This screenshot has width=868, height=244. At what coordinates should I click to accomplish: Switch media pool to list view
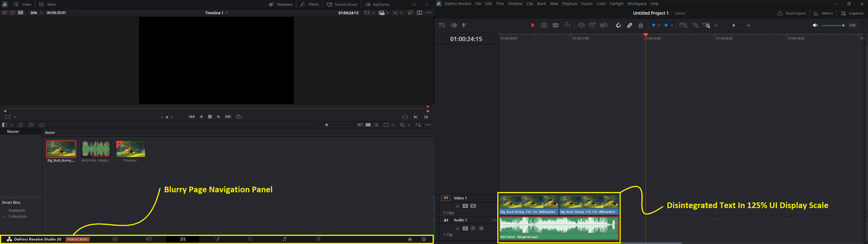[376, 125]
